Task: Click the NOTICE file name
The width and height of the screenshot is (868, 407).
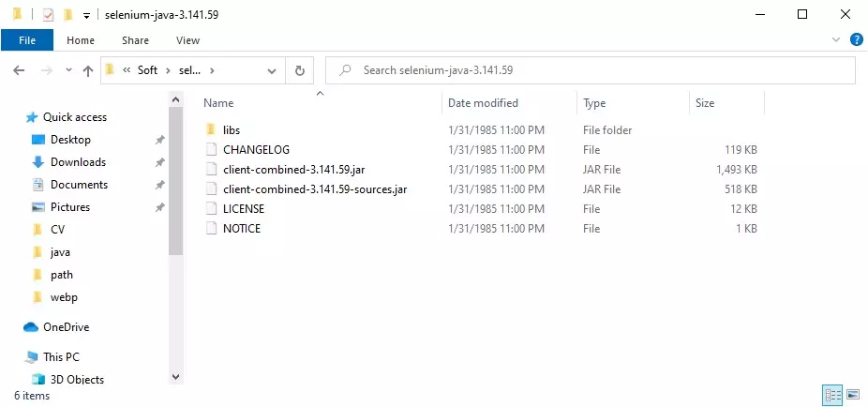Action: pyautogui.click(x=242, y=229)
